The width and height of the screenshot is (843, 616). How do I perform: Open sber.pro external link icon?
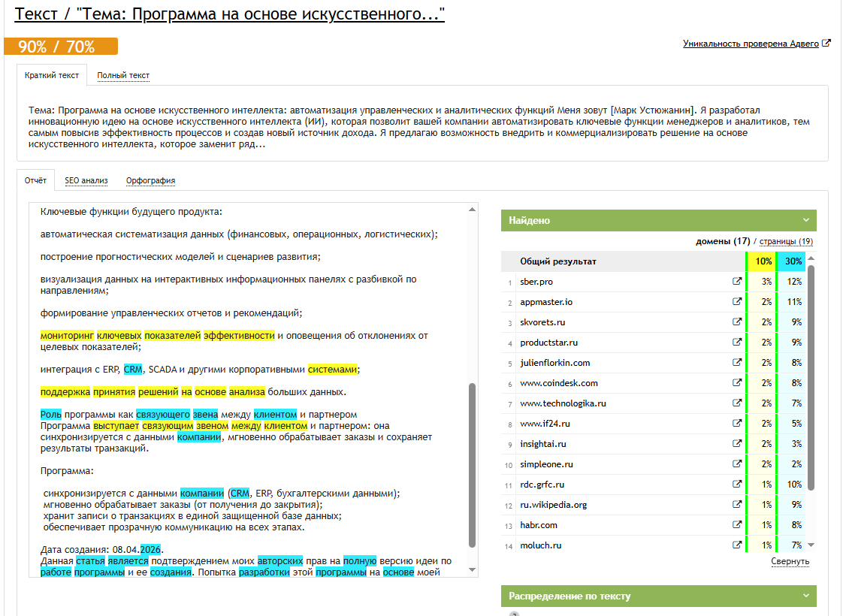(x=737, y=281)
